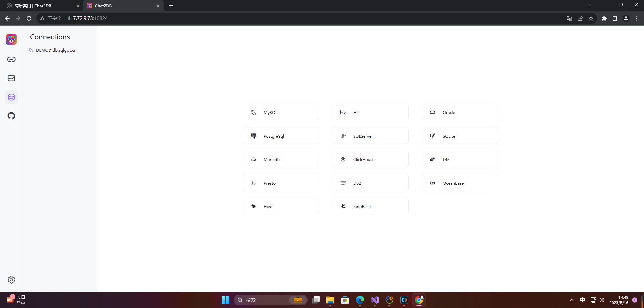
Task: Switch to the second Chat2DB browser tab
Action: tap(123, 6)
